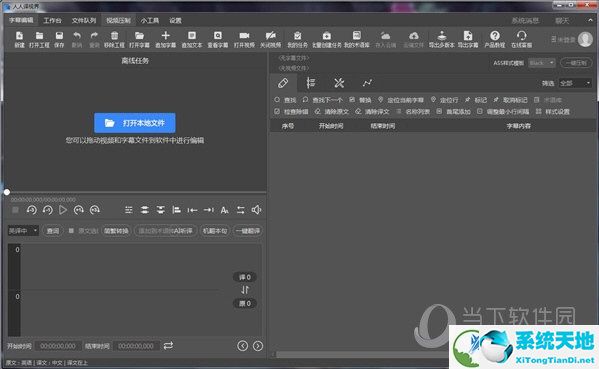The width and height of the screenshot is (599, 369).
Task: Click the 查词 button
Action: pyautogui.click(x=53, y=231)
